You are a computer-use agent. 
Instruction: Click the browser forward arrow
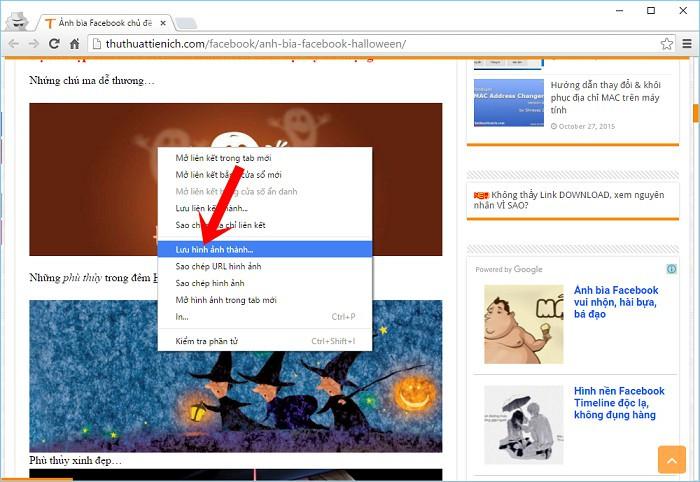(33, 44)
